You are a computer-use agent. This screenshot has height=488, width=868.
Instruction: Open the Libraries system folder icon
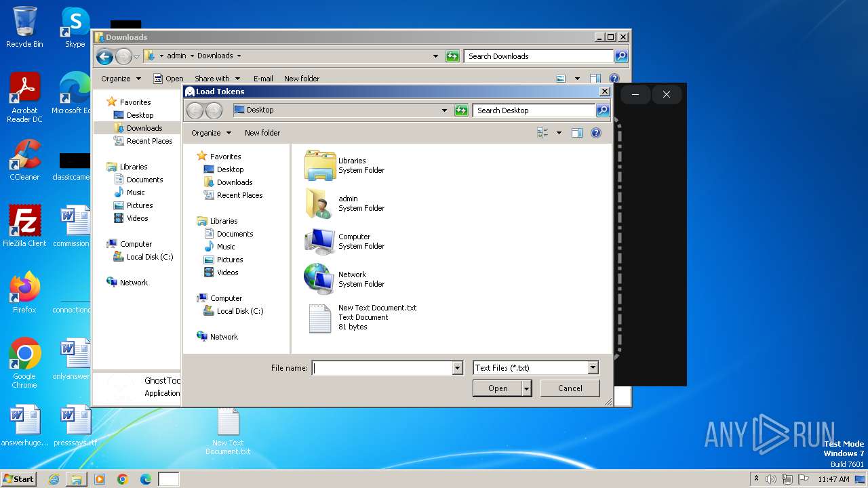[x=320, y=165]
